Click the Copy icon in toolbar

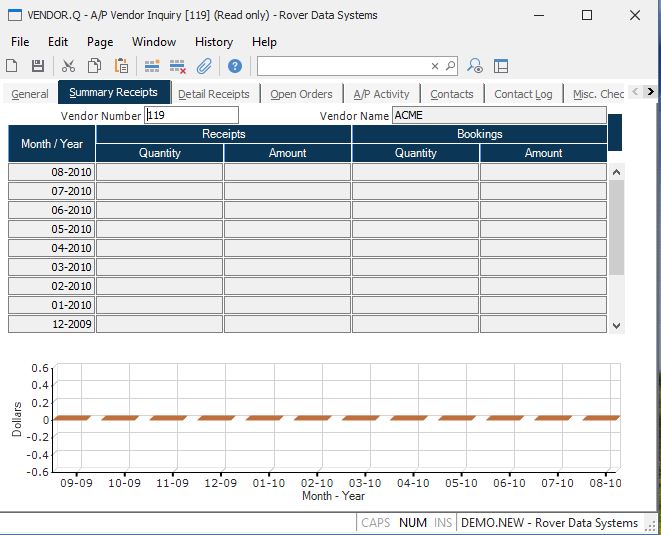point(94,66)
